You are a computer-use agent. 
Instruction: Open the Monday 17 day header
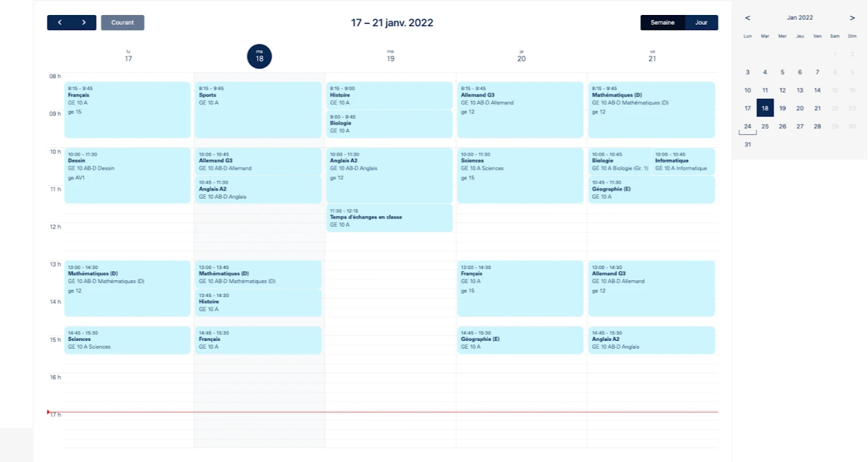coord(128,56)
